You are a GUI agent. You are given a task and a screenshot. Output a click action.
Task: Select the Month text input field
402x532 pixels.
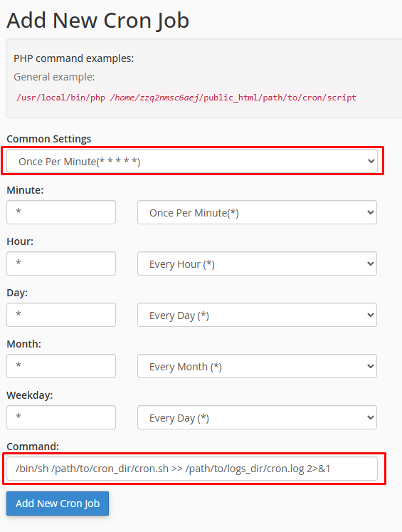[61, 366]
